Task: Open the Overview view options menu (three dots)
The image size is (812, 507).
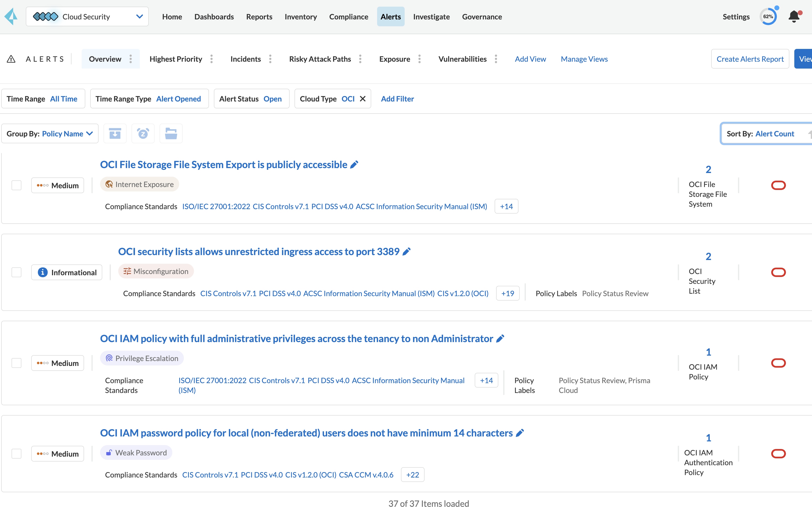Action: click(x=131, y=59)
